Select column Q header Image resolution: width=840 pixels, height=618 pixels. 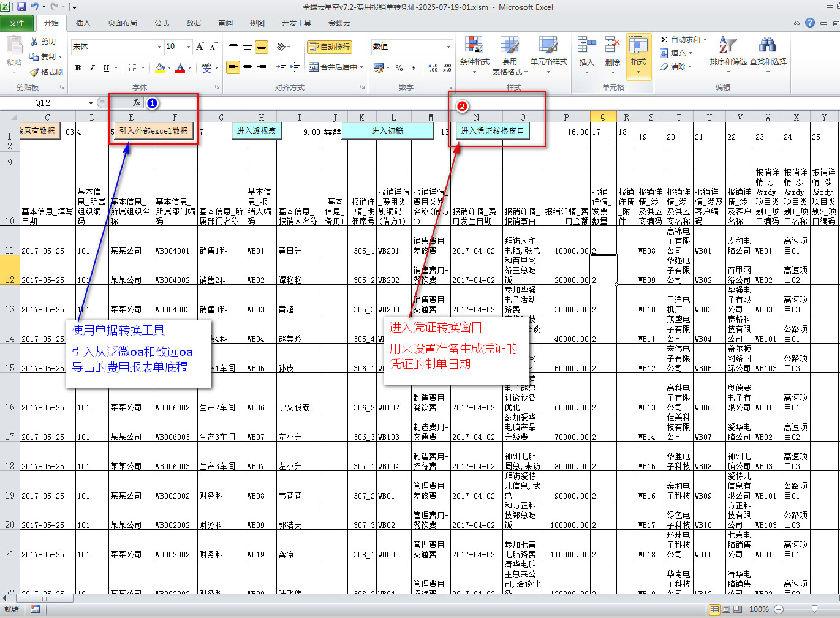(603, 117)
